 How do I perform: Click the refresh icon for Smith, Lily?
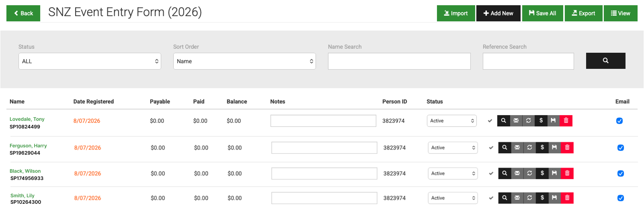pos(530,198)
